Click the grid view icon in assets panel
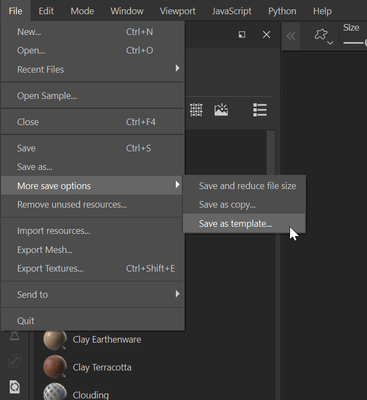Screen dimensions: 367x400 click(x=196, y=110)
